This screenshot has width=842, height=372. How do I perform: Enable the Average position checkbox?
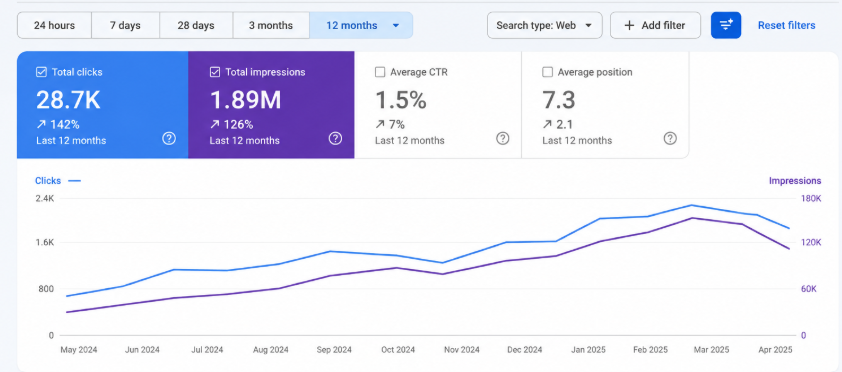point(548,72)
